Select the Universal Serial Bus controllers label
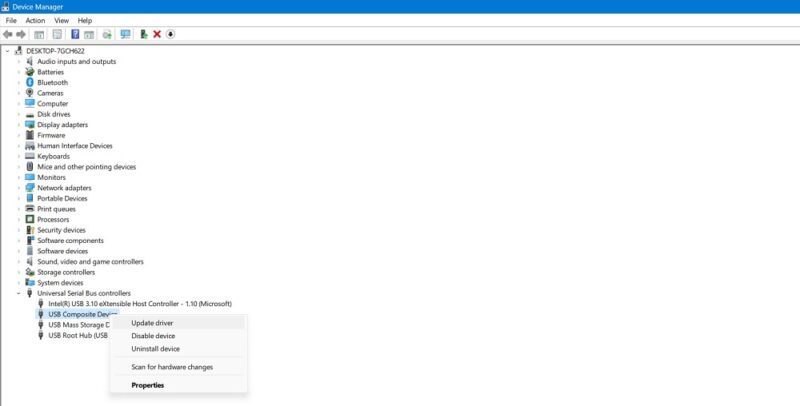This screenshot has width=800, height=406. point(84,293)
